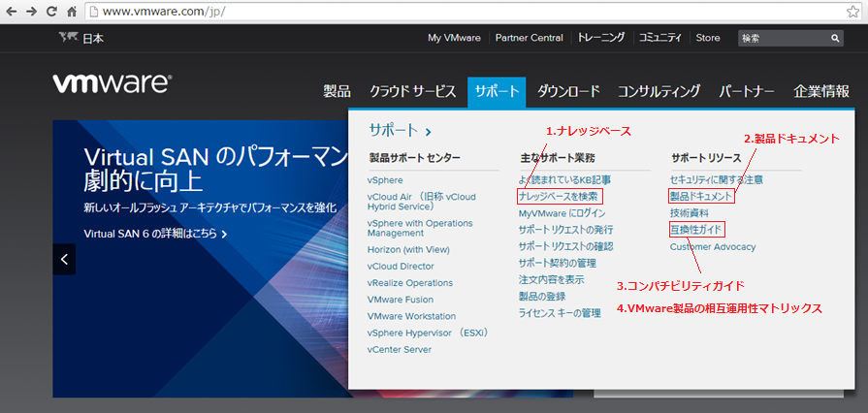Open Virtual SAN 6 の詳細はこちら link

[x=155, y=234]
